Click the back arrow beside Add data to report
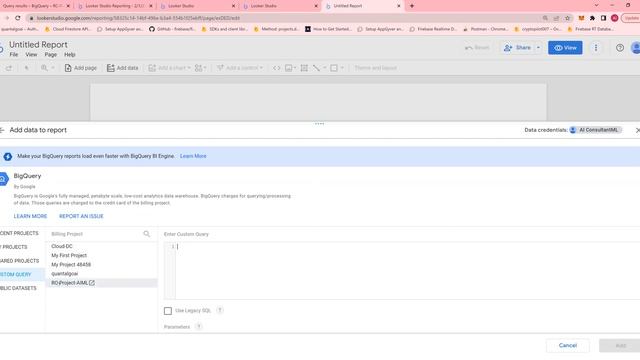 (2, 130)
